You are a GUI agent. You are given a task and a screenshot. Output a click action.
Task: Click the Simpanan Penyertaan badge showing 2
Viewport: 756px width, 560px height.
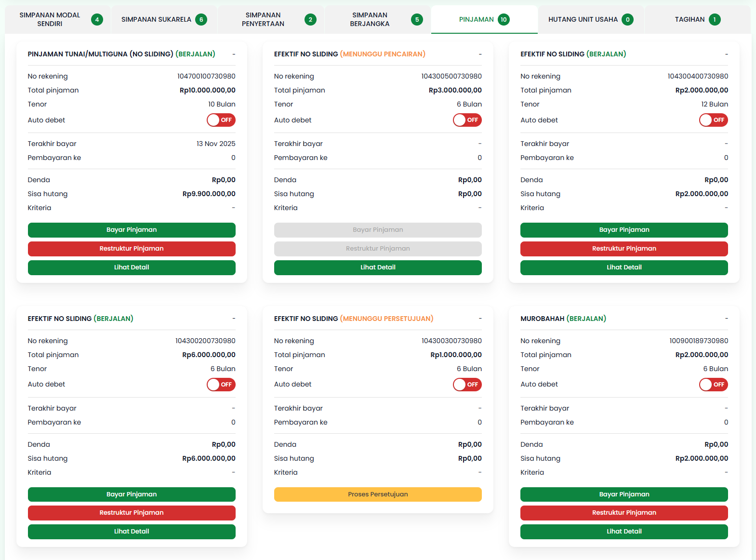tap(310, 20)
